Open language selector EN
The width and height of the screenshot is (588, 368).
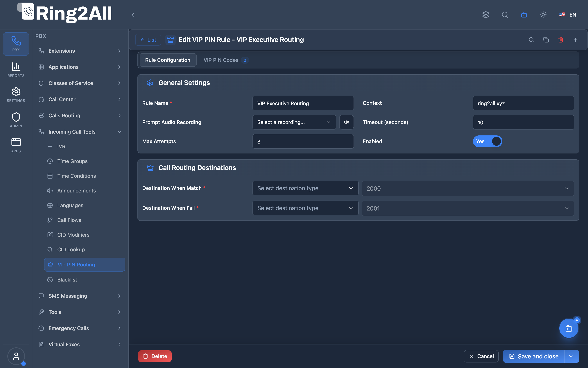568,15
